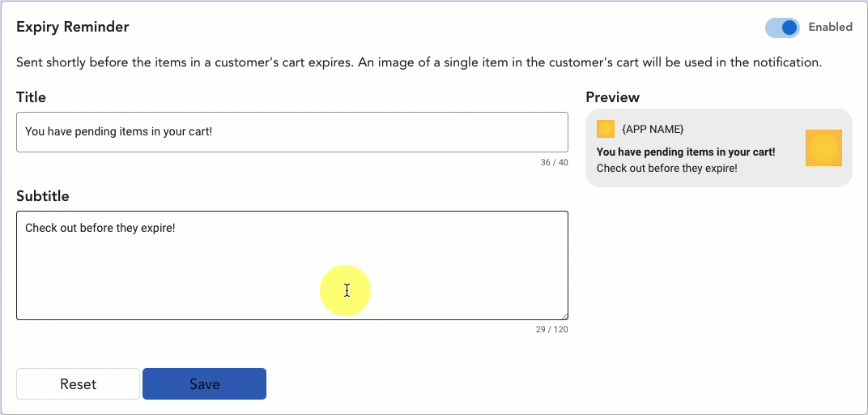Click the 29 / 120 character counter
This screenshot has height=415, width=868.
tap(552, 329)
